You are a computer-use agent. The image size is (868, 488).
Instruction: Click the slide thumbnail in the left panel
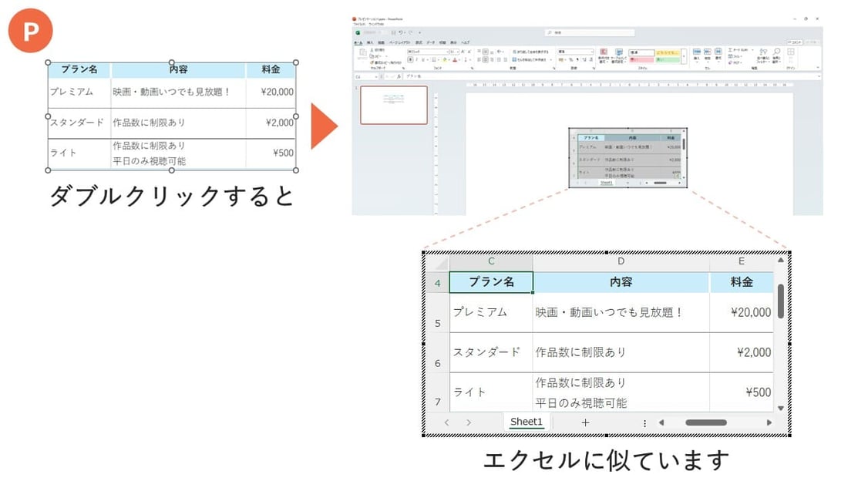[394, 103]
